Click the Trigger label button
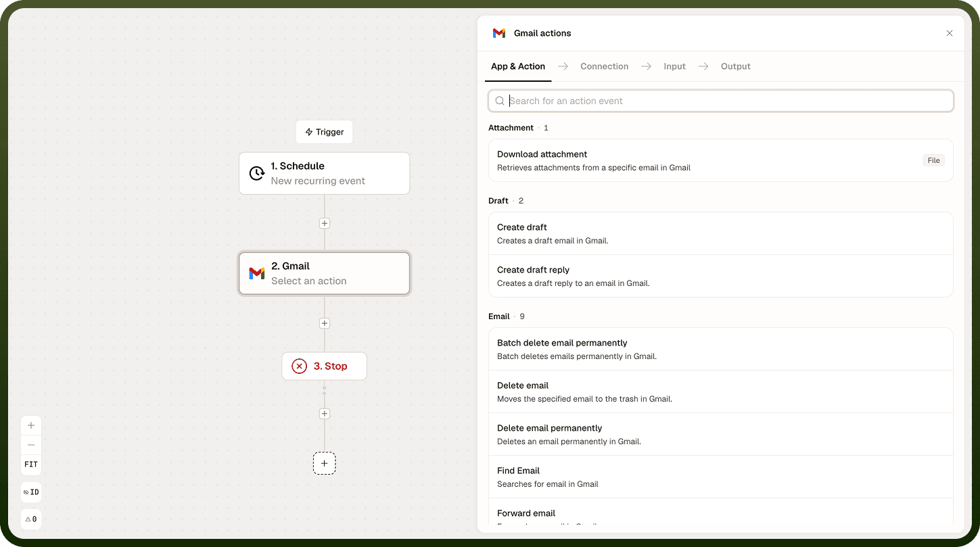The width and height of the screenshot is (980, 547). click(x=324, y=132)
